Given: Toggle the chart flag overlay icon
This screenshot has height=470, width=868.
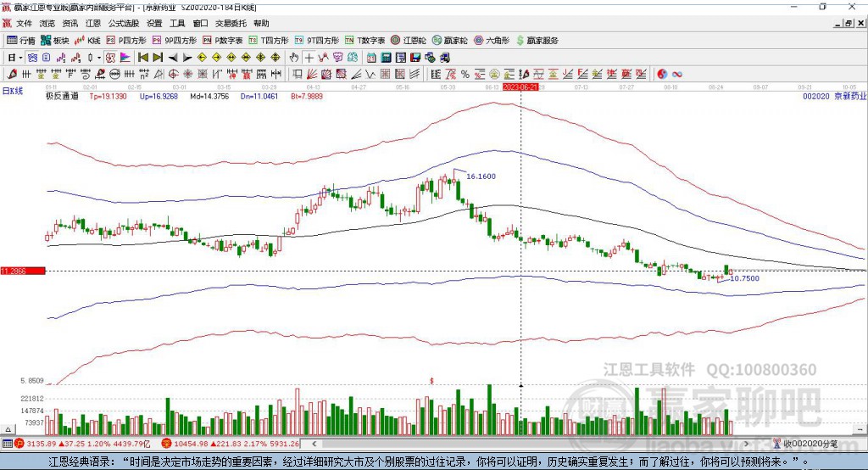Looking at the screenshot, I should pos(125,58).
